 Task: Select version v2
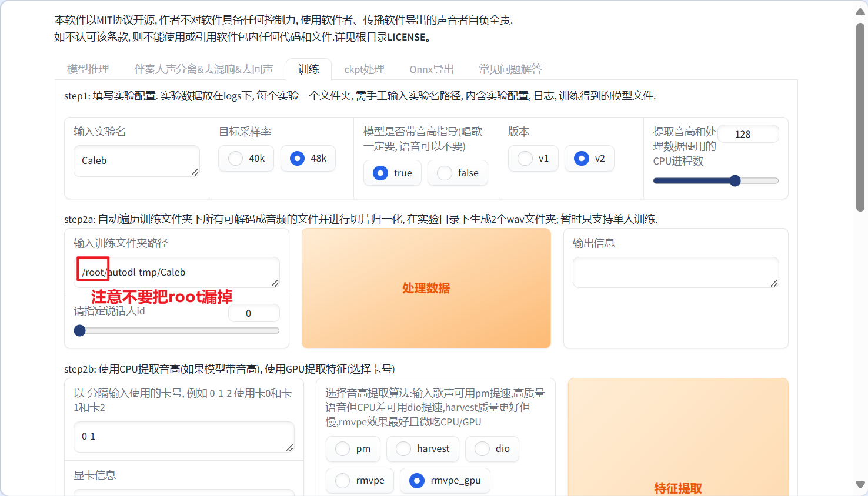[x=589, y=159]
